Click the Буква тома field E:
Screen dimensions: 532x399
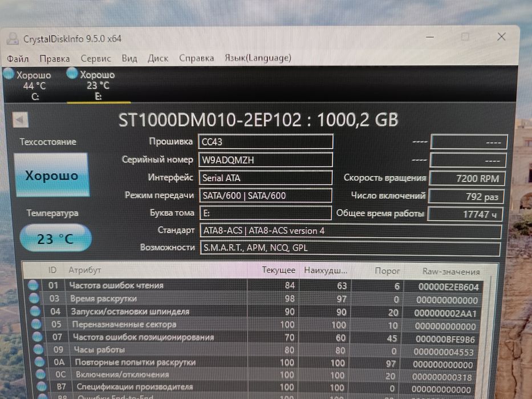click(x=265, y=213)
